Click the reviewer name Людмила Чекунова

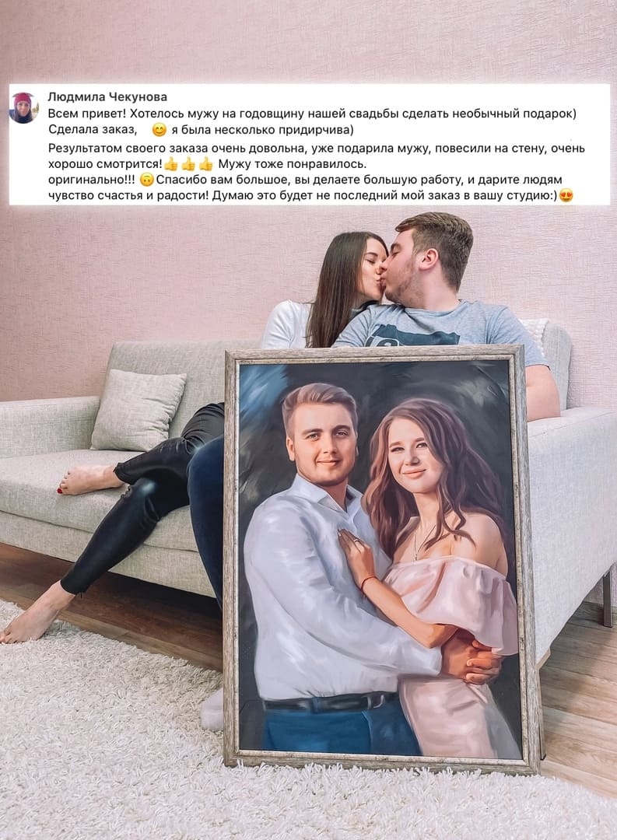(x=107, y=97)
